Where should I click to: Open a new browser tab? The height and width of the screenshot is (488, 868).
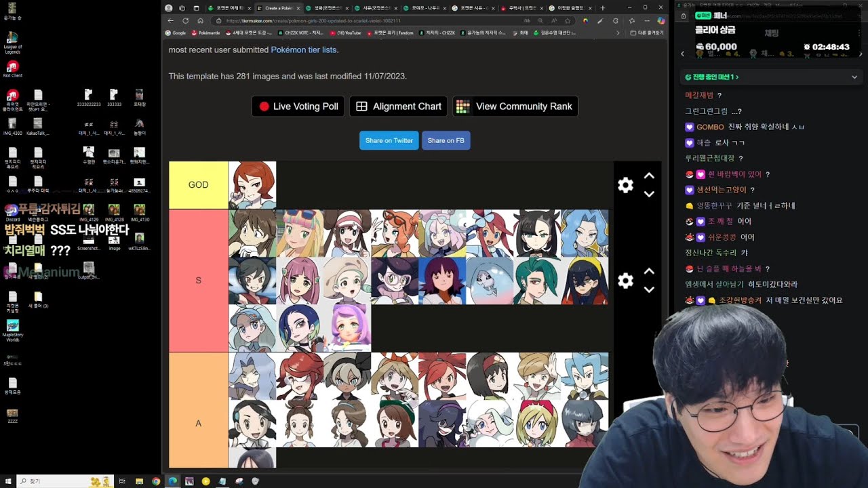click(602, 8)
